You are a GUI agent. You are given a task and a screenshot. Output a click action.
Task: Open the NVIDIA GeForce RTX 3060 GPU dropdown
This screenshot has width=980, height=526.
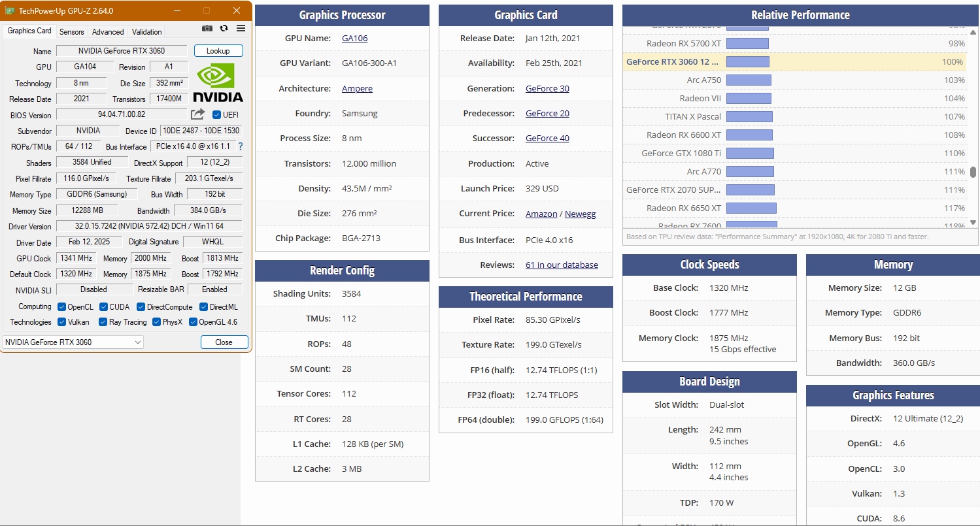pyautogui.click(x=73, y=342)
